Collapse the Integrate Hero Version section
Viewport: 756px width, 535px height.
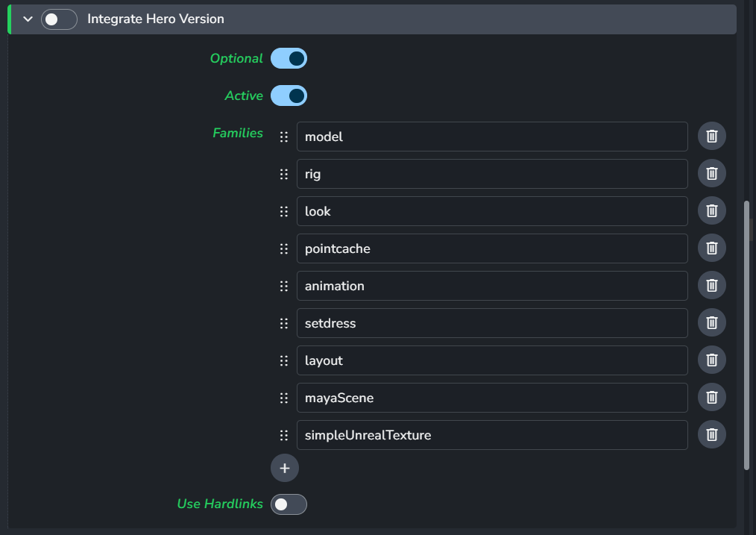(28, 19)
